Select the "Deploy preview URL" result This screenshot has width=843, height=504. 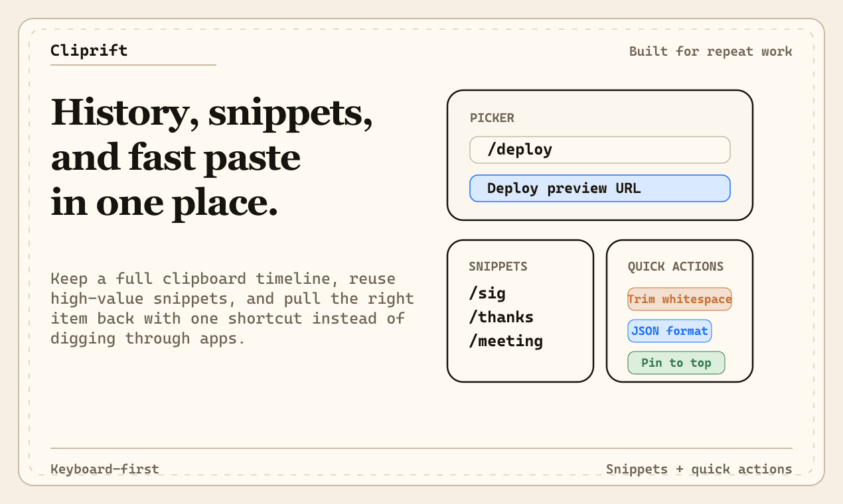coord(599,188)
